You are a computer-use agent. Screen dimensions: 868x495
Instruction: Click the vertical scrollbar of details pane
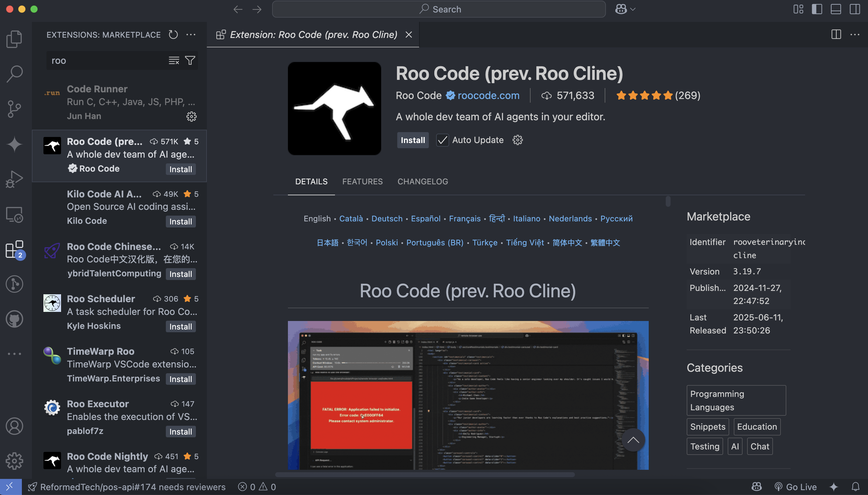[668, 201]
